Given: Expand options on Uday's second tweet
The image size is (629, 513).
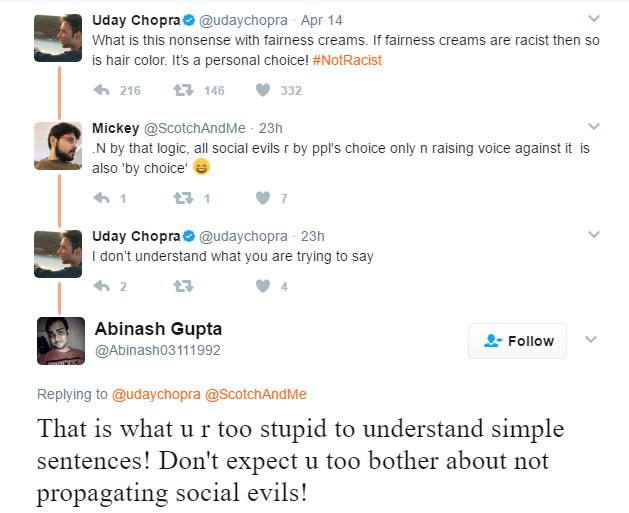Looking at the screenshot, I should [593, 235].
